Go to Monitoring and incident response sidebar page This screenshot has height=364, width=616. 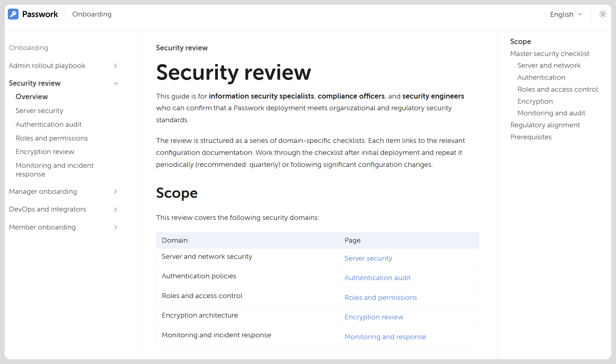(x=55, y=170)
